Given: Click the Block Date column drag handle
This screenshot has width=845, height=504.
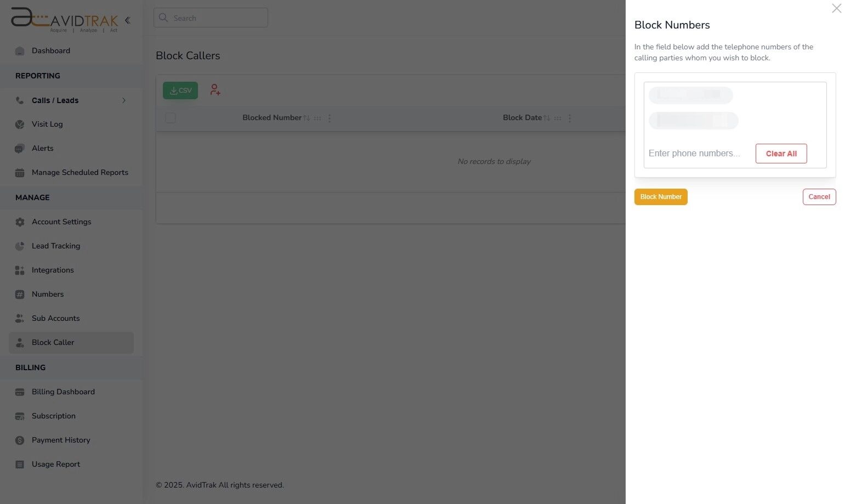Looking at the screenshot, I should pos(558,118).
